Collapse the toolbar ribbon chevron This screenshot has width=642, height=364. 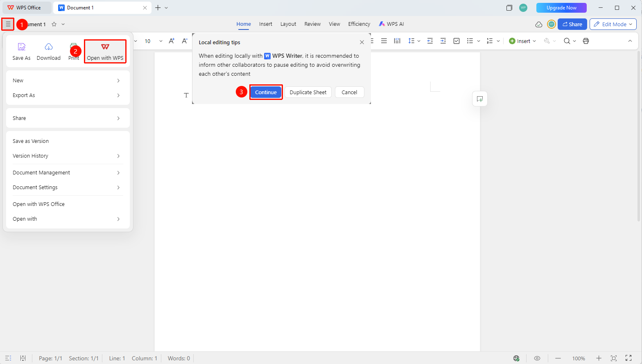coord(630,41)
